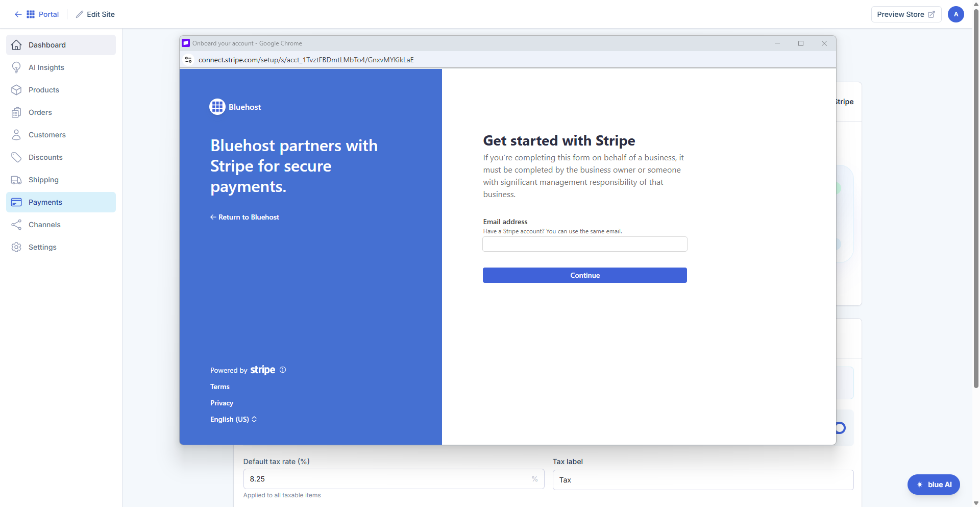This screenshot has width=980, height=507.
Task: Click the info icon beside Powered by Stripe
Action: [283, 370]
